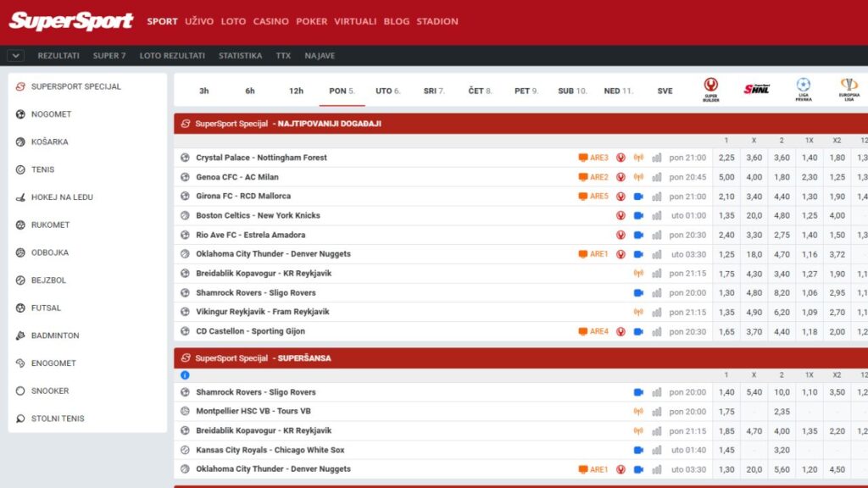Screen dimensions: 868x488
Task: Open ARE4 comment icon for CD Castellon match
Action: (x=593, y=331)
